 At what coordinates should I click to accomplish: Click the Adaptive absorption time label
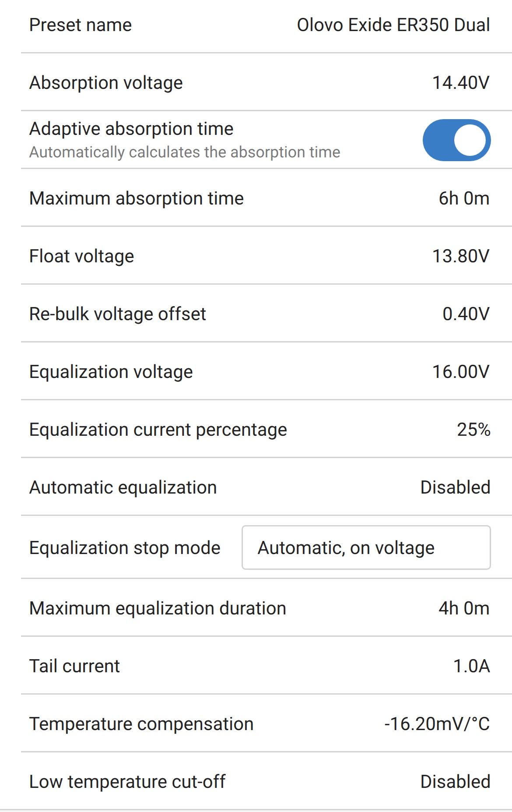(x=131, y=129)
